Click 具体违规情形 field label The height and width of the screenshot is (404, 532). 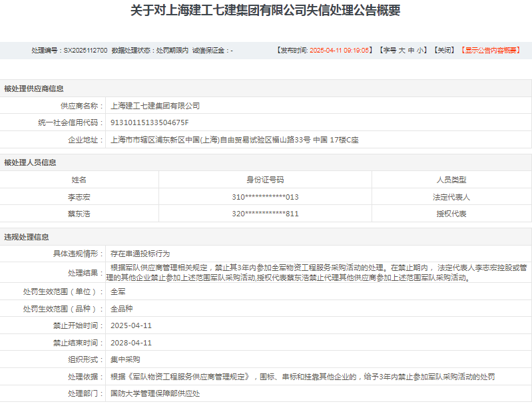(x=78, y=254)
